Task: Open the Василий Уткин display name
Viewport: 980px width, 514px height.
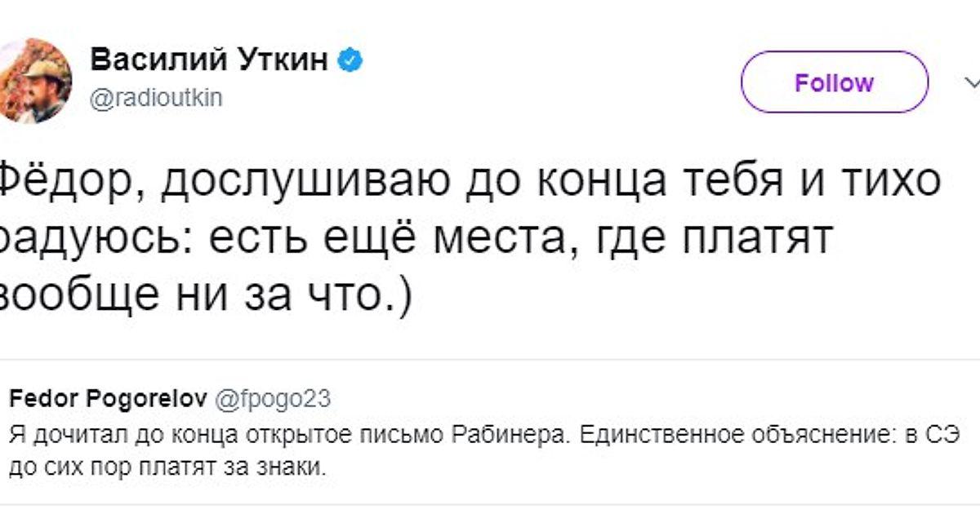Action: point(208,60)
